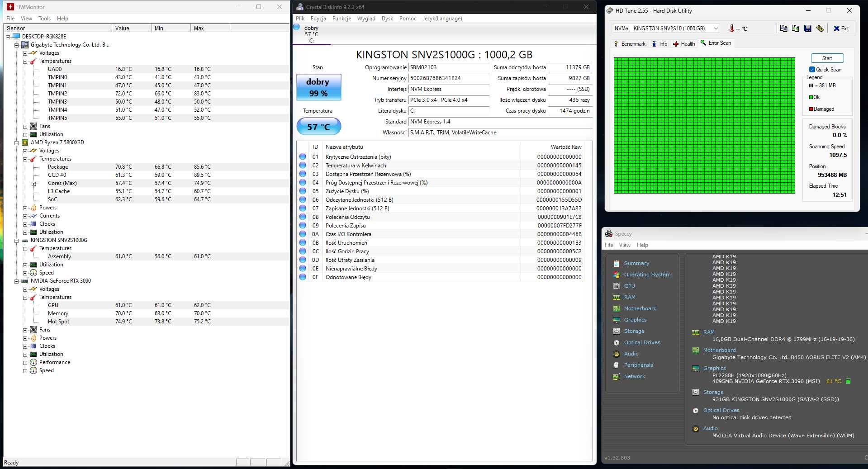Open the Storage entry in Speccy sidebar

(x=634, y=331)
